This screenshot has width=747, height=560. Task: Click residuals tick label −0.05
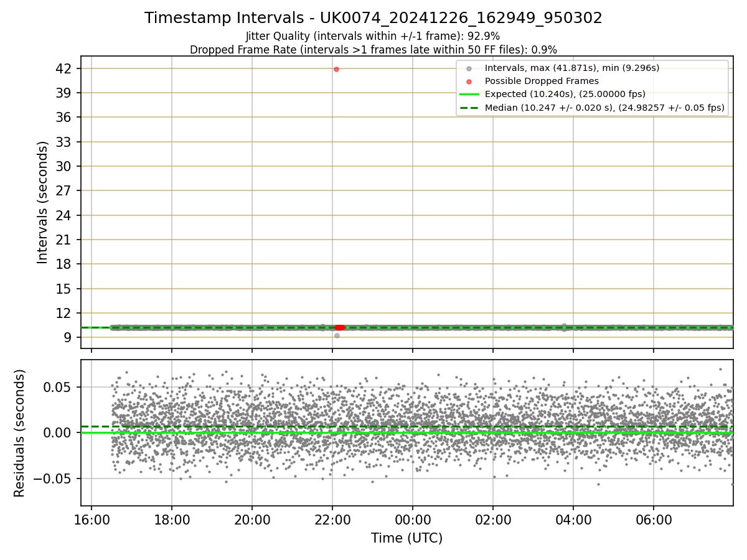coord(53,478)
